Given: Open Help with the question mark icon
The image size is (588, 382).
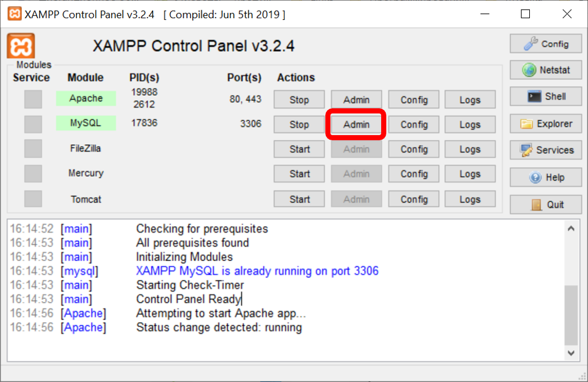Looking at the screenshot, I should tap(546, 177).
